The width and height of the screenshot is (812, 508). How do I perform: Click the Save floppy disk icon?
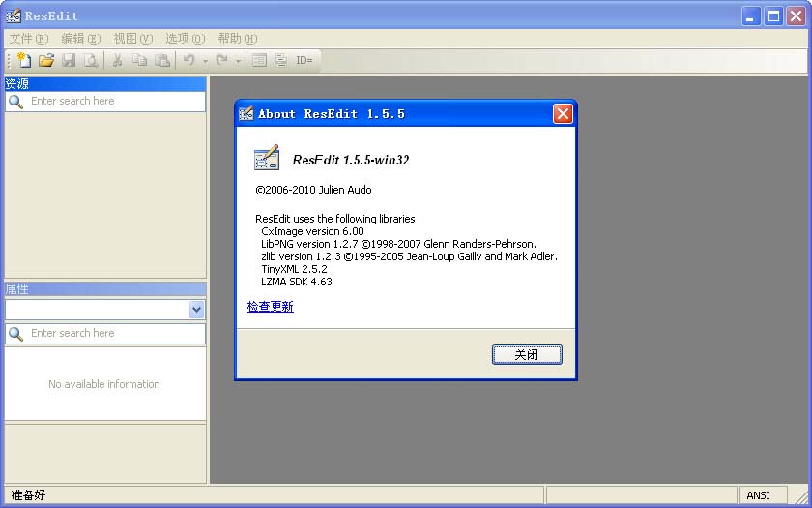(x=69, y=60)
